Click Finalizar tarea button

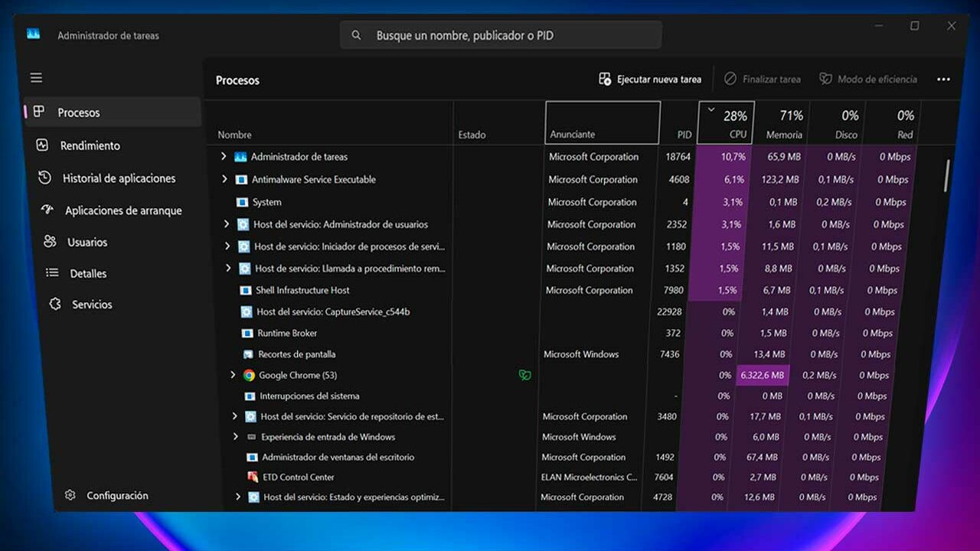tap(763, 79)
